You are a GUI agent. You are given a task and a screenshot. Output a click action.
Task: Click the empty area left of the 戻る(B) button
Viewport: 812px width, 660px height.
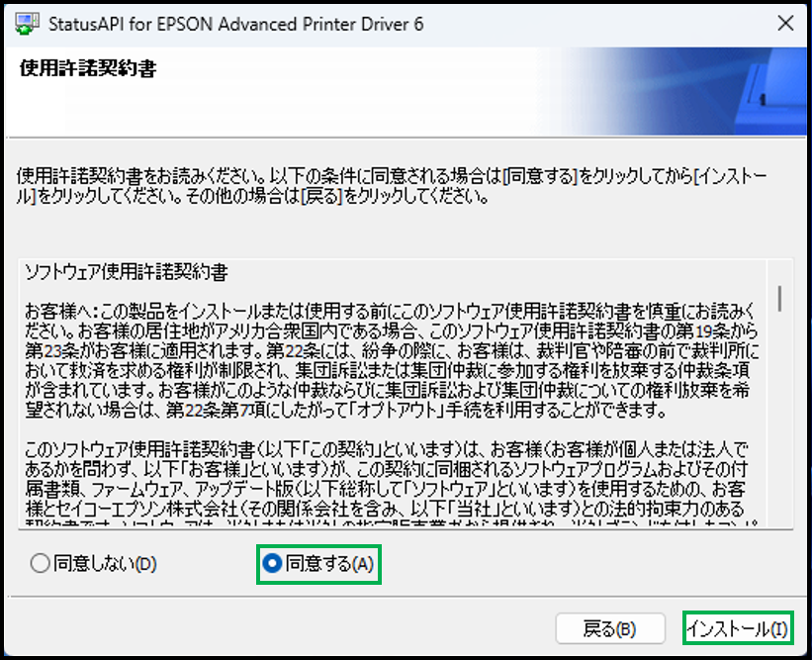[x=297, y=628]
